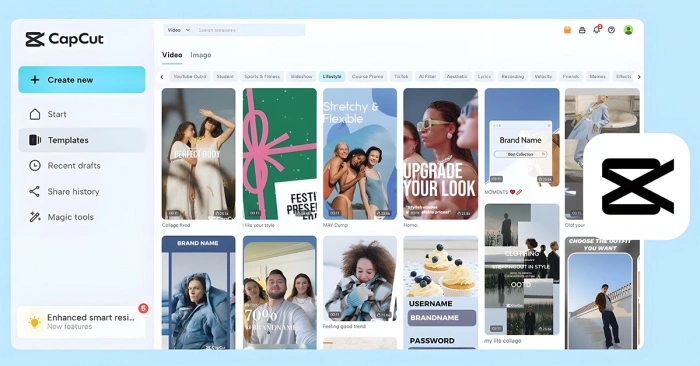This screenshot has height=366, width=700.
Task: Select the Student category chip
Action: pos(225,77)
